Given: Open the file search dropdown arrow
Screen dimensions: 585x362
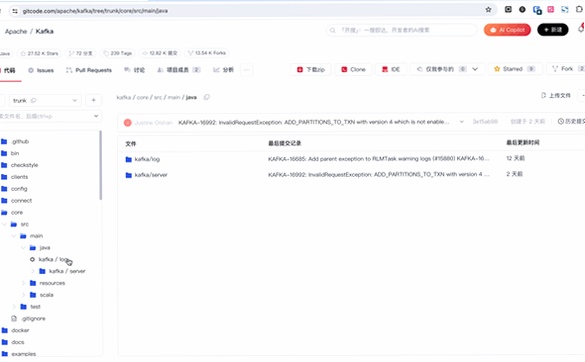Looking at the screenshot, I should coord(96,116).
